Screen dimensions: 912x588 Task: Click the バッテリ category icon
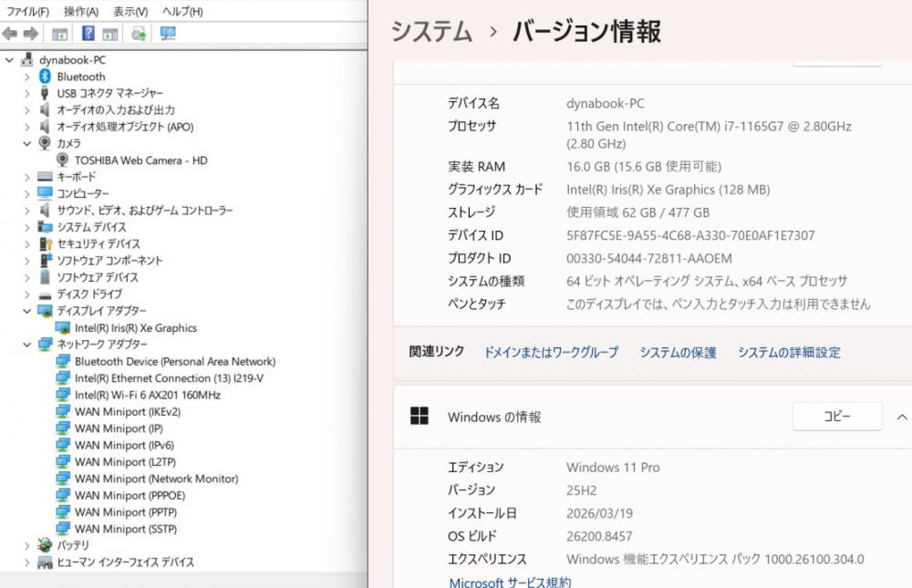point(45,545)
